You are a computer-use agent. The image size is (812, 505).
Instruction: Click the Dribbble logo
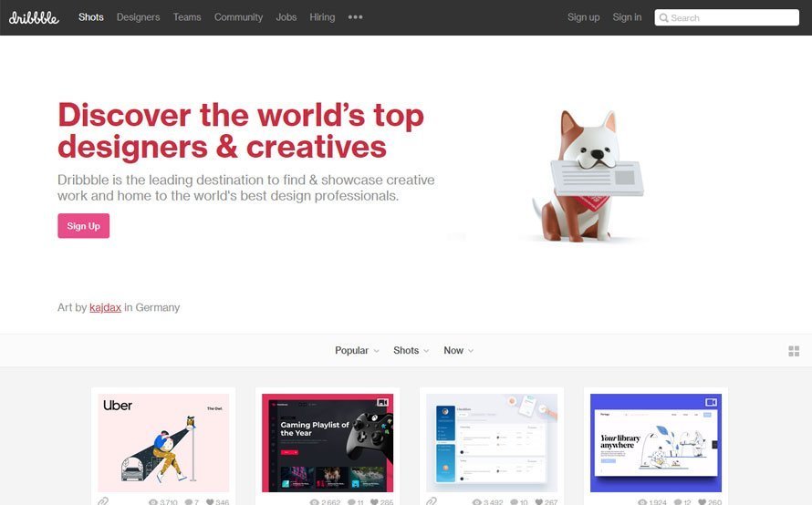34,17
